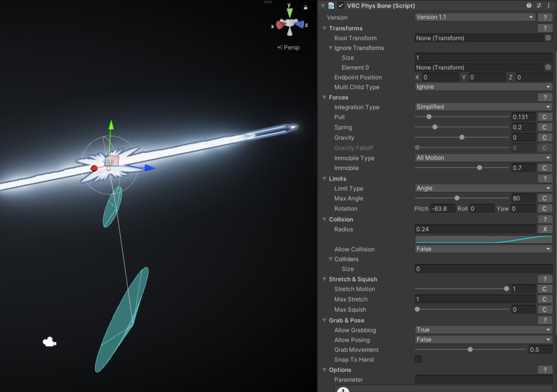This screenshot has height=392, width=557.
Task: Collapse the Limits section
Action: pyautogui.click(x=324, y=178)
